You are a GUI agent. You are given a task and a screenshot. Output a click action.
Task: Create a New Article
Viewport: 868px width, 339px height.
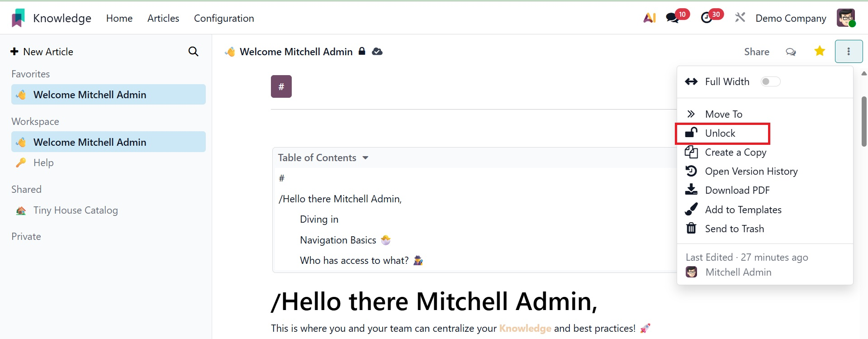(x=42, y=52)
